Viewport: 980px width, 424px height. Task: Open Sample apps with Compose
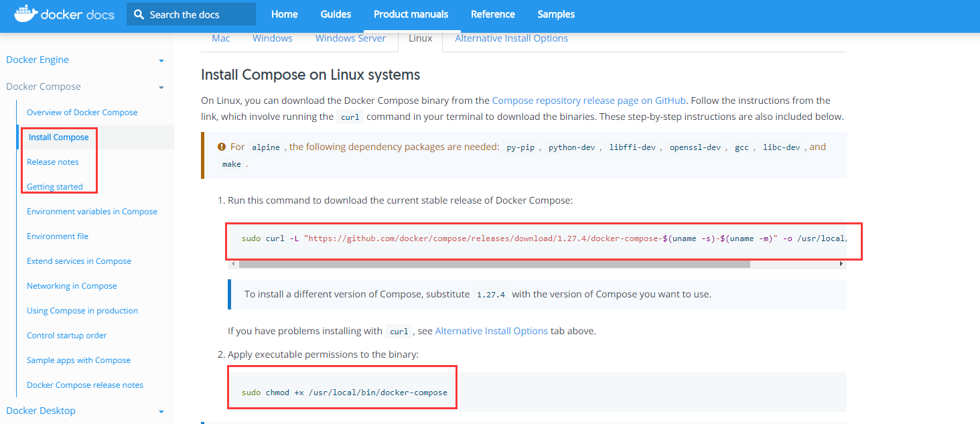pos(79,360)
